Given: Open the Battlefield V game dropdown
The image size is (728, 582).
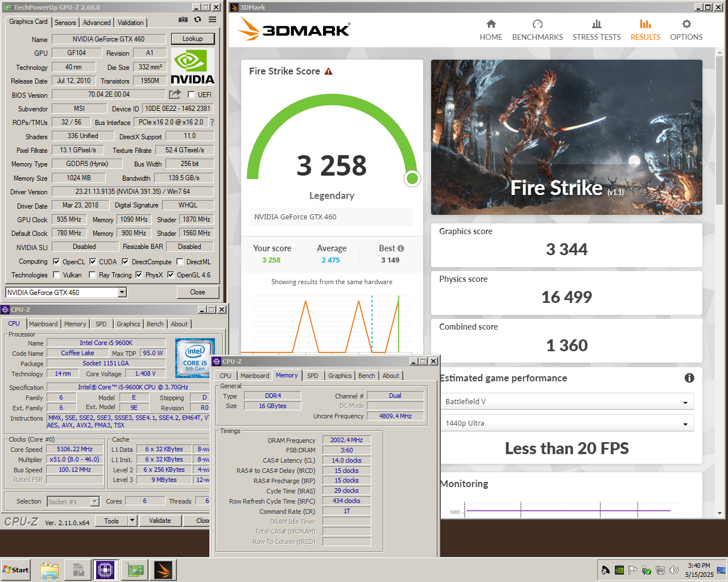Looking at the screenshot, I should point(567,402).
